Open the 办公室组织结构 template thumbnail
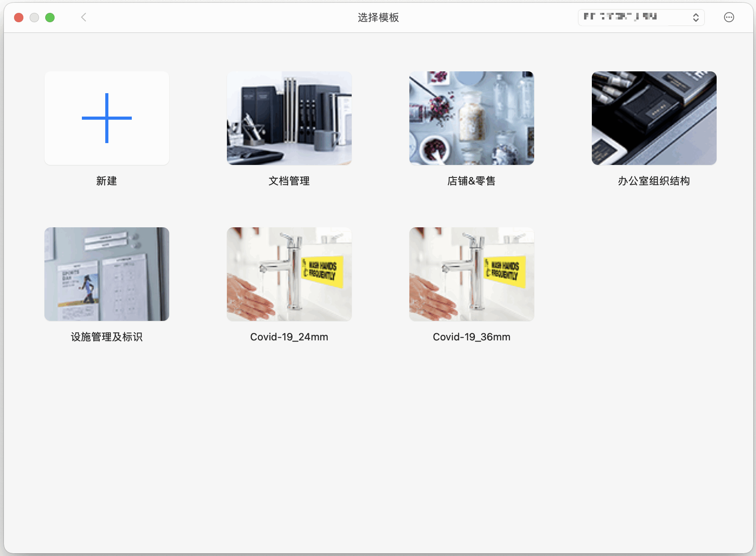Image resolution: width=756 pixels, height=556 pixels. 654,118
